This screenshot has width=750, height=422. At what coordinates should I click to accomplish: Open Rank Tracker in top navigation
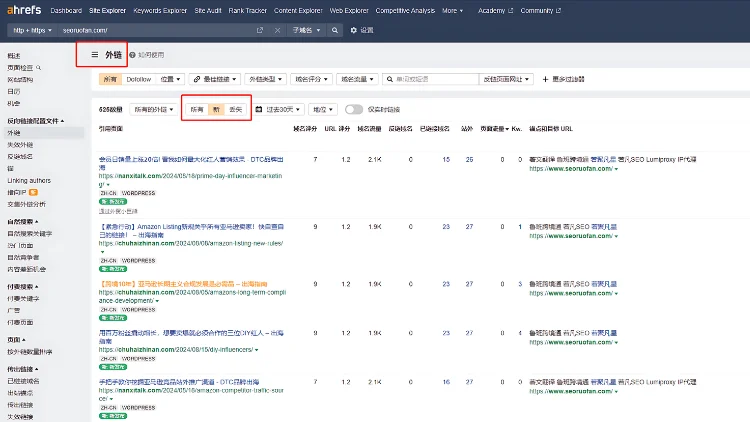click(x=247, y=11)
